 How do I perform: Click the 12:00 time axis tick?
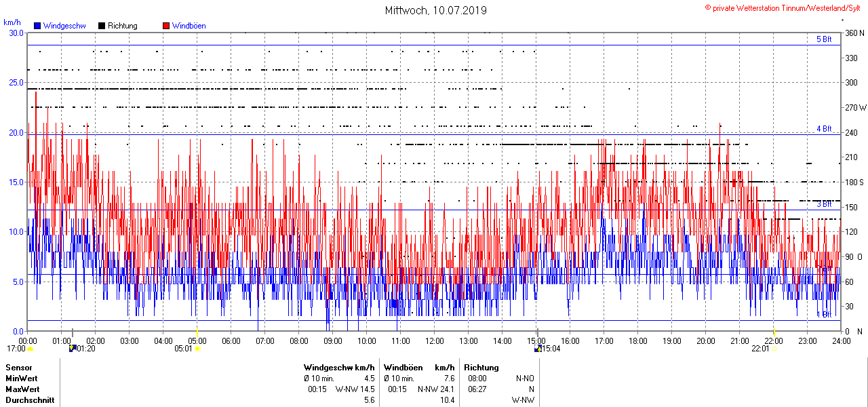click(435, 341)
